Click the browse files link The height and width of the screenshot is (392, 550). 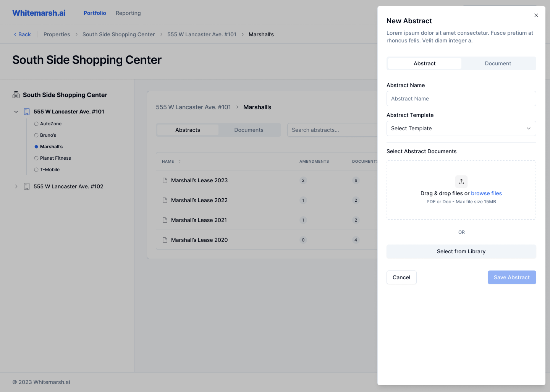(487, 193)
